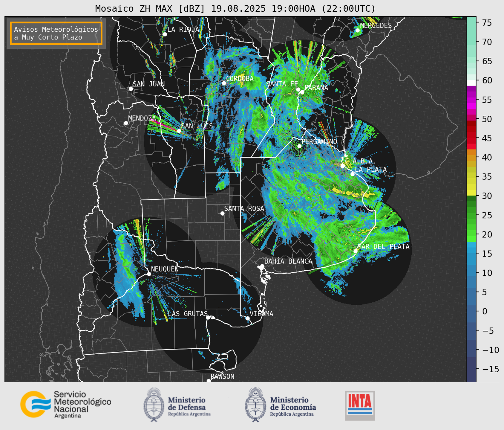This screenshot has height=430, width=504.
Task: Click the LA RIOJA city marker dot
Action: click(x=165, y=34)
